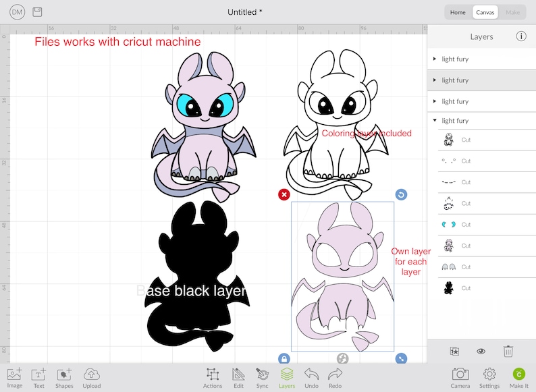Delete layer with trash icon
Screen dimensions: 536x392
click(508, 352)
